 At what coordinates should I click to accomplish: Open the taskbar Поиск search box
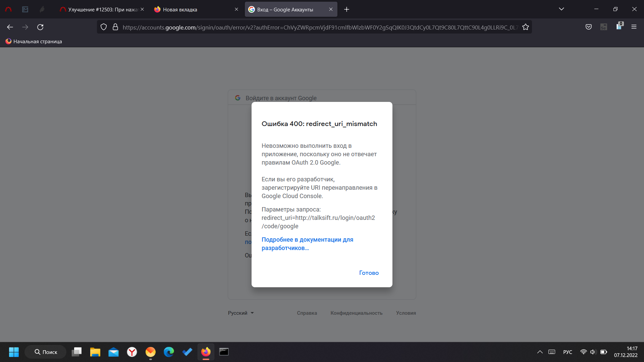[46, 352]
